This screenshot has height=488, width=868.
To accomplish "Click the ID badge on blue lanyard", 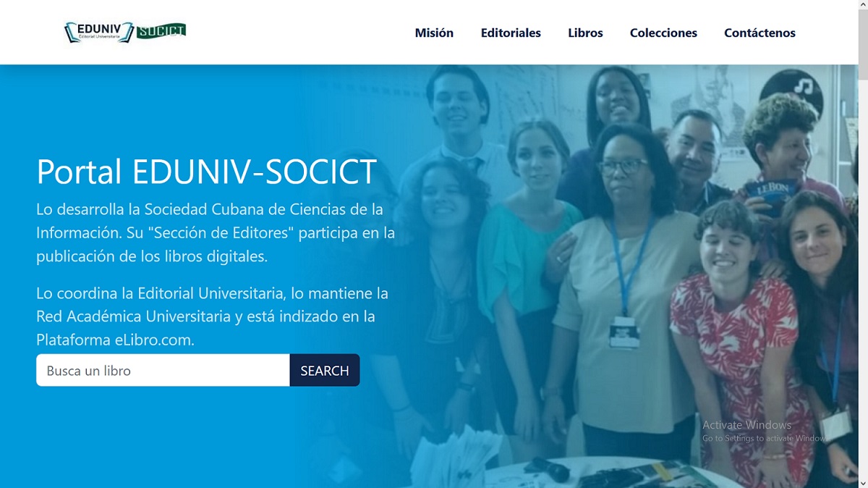I will 624,332.
